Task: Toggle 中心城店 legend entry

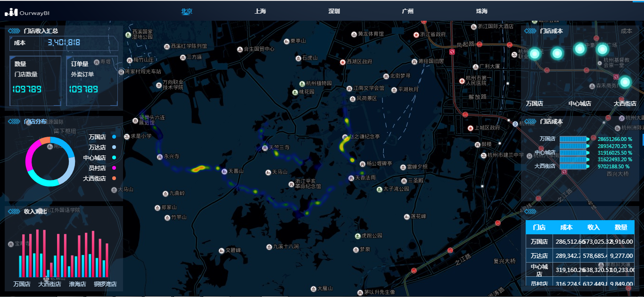Action: pyautogui.click(x=99, y=157)
